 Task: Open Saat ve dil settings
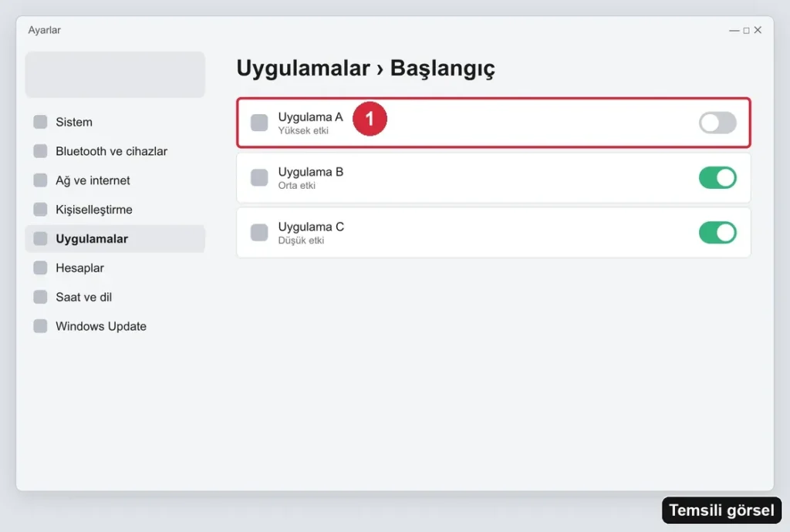tap(115, 297)
